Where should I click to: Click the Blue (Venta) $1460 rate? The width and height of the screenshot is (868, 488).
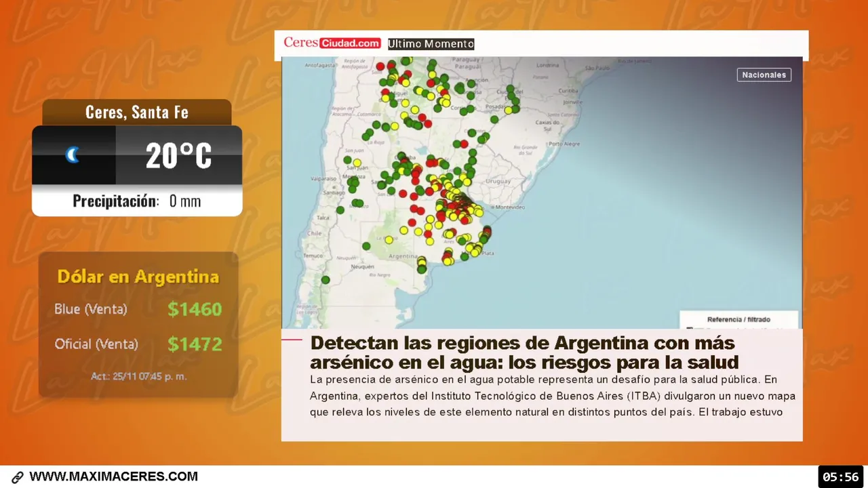[x=138, y=309]
